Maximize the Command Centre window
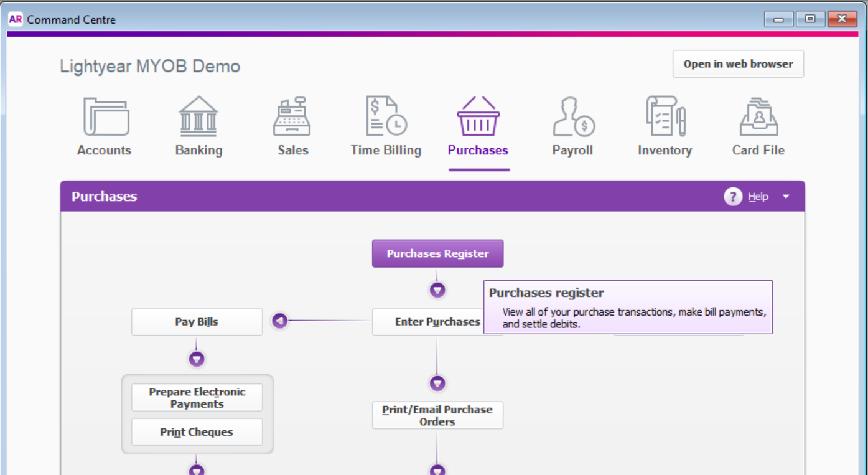 (810, 19)
